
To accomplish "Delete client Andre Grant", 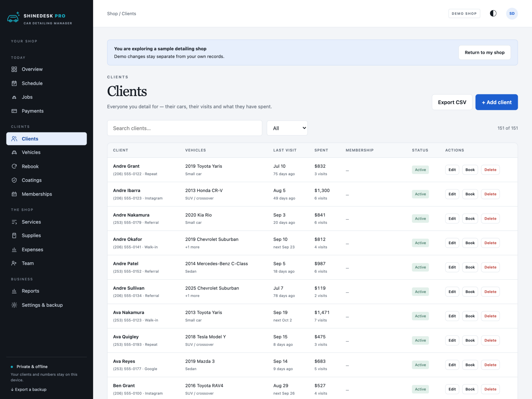I will [x=490, y=170].
